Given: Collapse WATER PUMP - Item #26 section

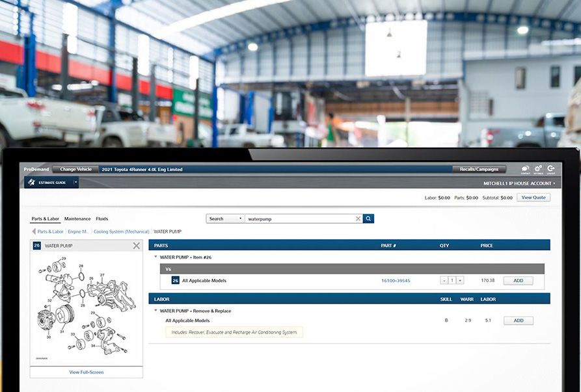Looking at the screenshot, I should [155, 257].
